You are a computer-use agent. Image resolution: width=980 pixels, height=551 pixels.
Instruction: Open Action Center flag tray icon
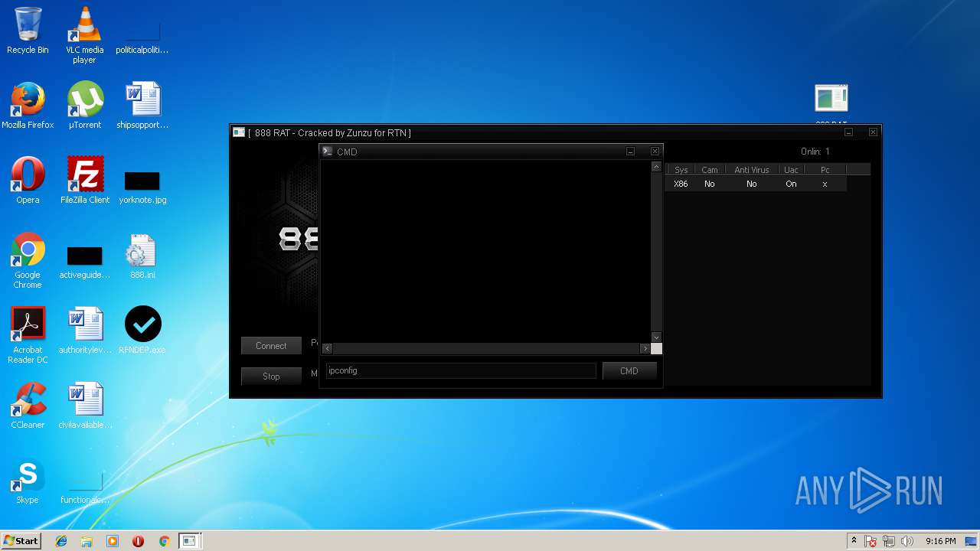(871, 541)
